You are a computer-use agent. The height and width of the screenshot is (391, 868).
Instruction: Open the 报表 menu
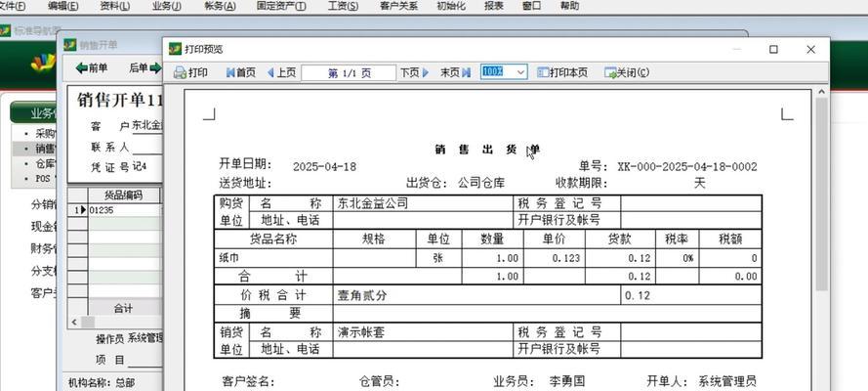[x=494, y=6]
